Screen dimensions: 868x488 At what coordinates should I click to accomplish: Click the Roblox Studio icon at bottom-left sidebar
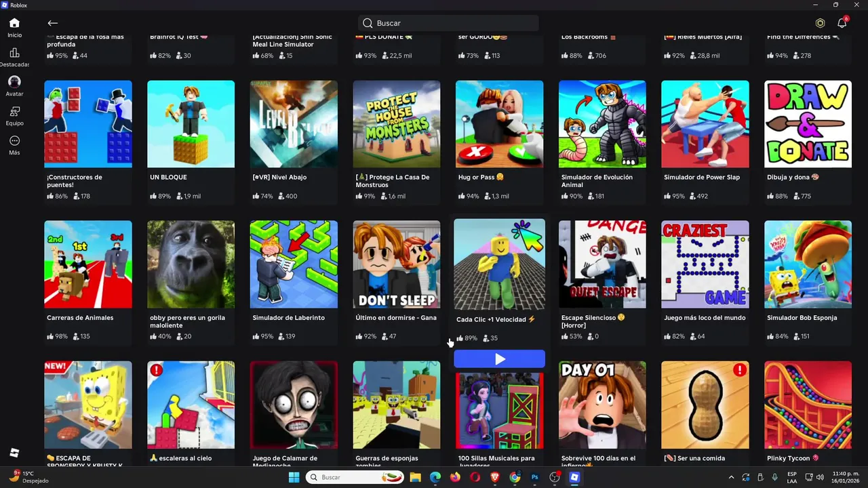coord(14,453)
